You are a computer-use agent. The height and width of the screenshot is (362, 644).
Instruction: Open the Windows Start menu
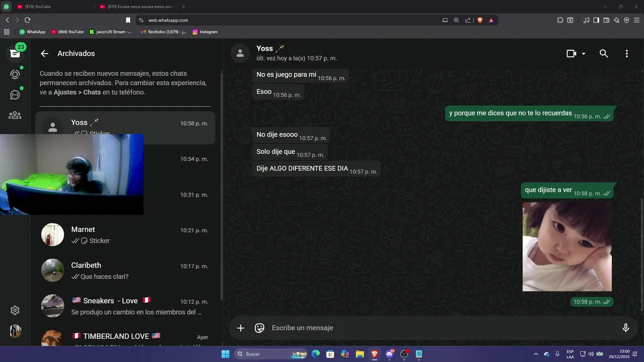[225, 354]
